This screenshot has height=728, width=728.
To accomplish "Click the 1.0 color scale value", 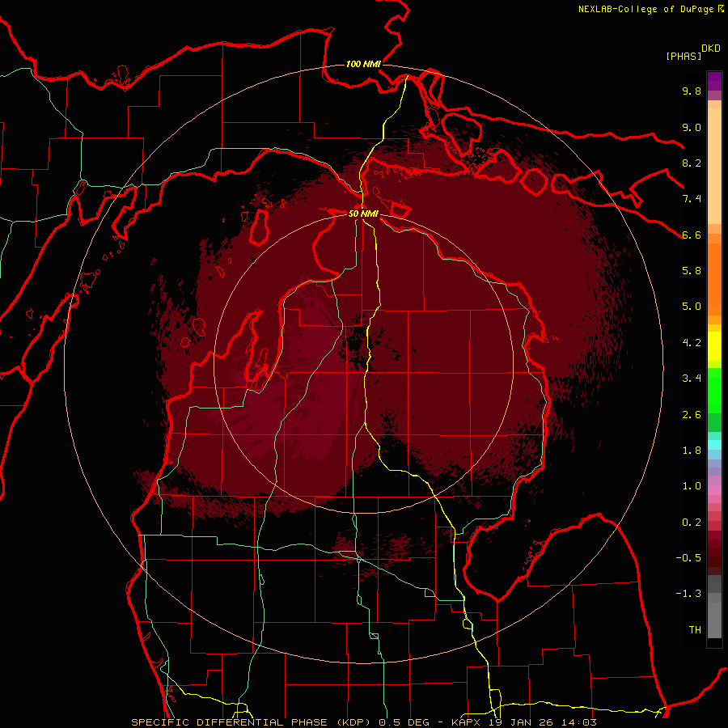I will click(x=692, y=486).
